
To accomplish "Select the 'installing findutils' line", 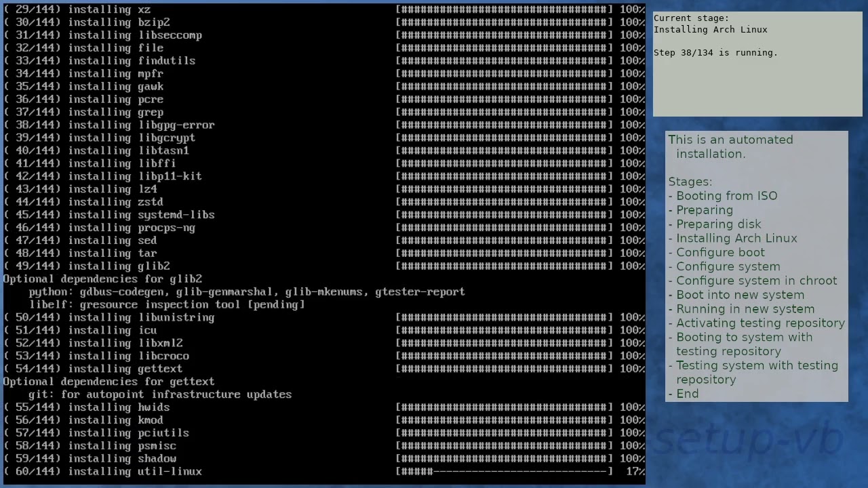I will [x=324, y=61].
